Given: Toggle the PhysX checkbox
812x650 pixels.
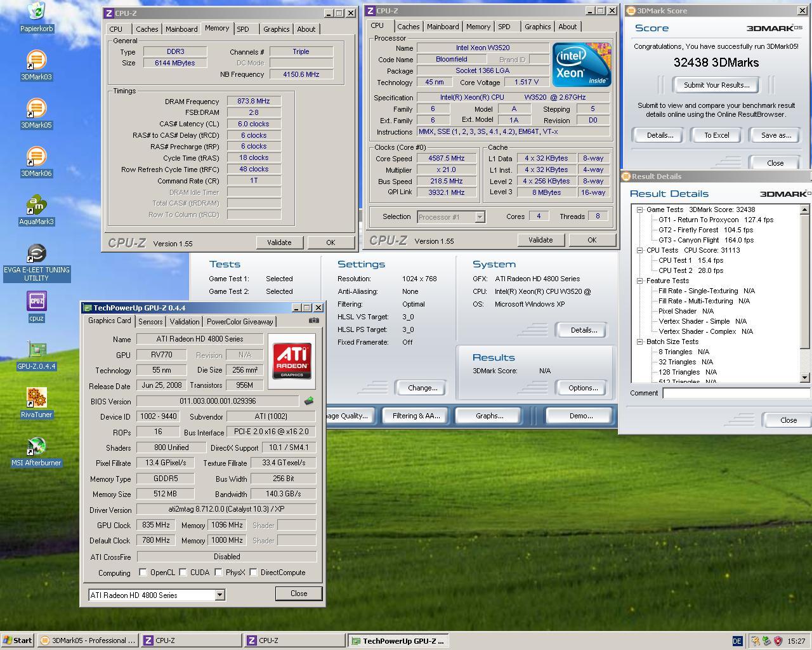Looking at the screenshot, I should point(218,573).
